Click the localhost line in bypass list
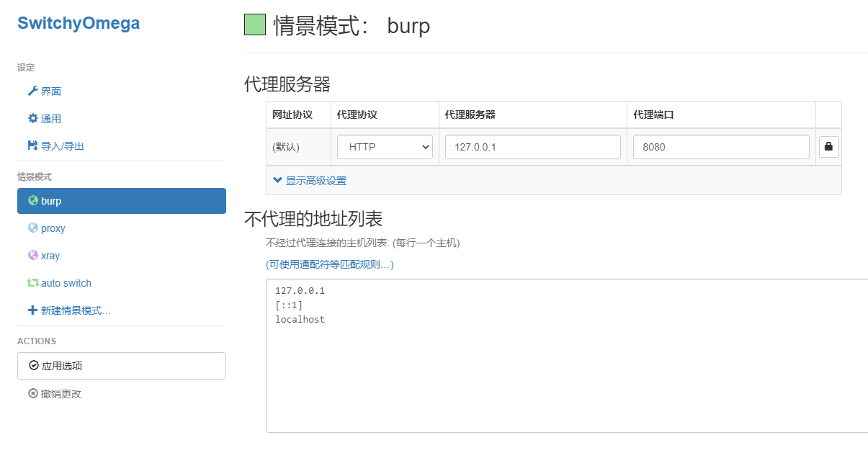This screenshot has width=868, height=471. [300, 319]
